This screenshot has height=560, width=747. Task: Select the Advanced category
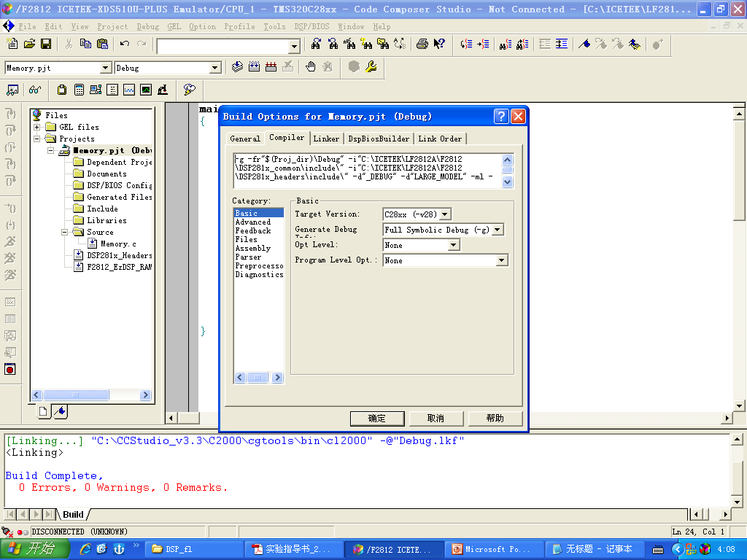pos(253,222)
